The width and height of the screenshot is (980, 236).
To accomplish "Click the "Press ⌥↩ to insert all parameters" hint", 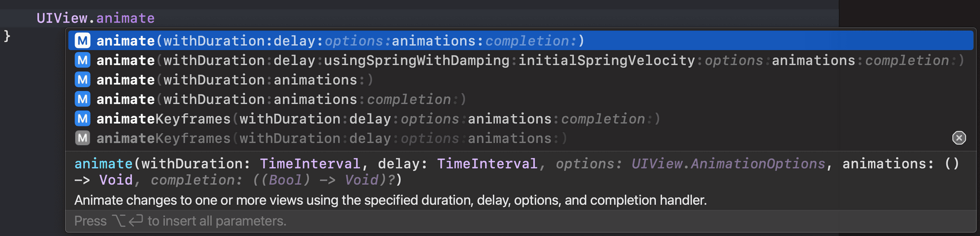I will pyautogui.click(x=180, y=221).
